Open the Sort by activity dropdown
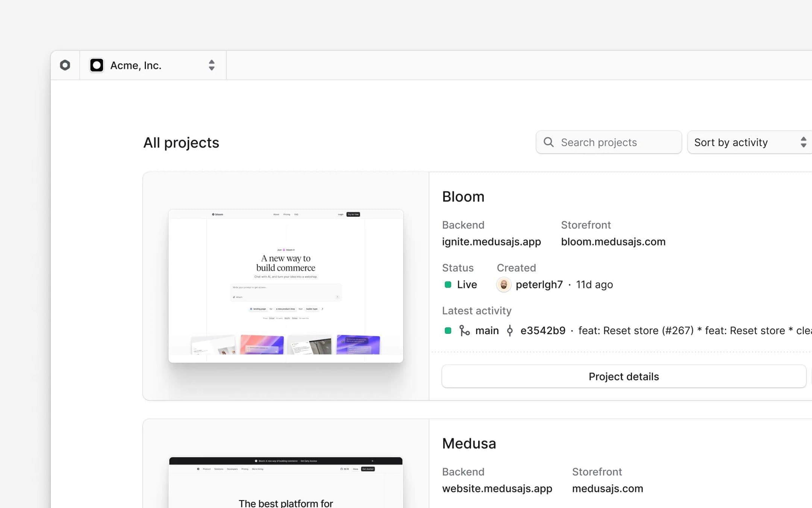 click(x=750, y=142)
